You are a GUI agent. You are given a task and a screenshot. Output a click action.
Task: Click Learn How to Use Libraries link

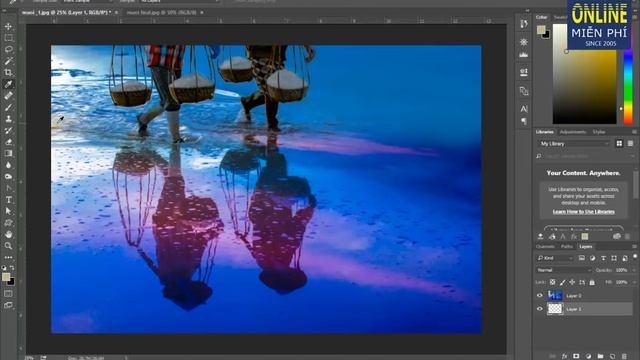point(583,211)
